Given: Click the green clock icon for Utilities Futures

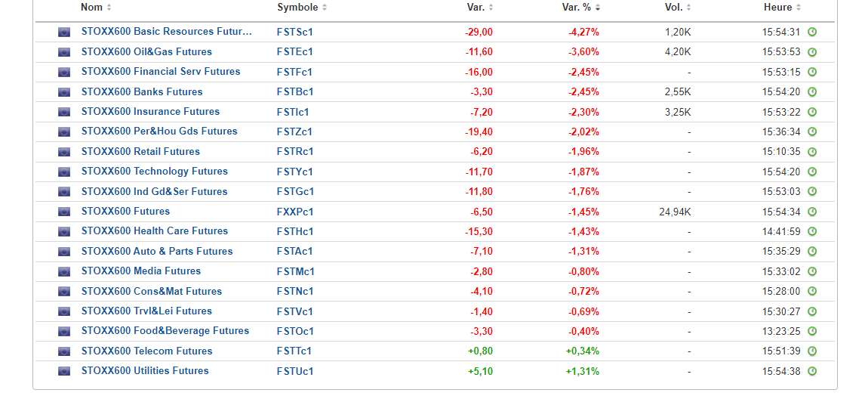Looking at the screenshot, I should point(812,371).
